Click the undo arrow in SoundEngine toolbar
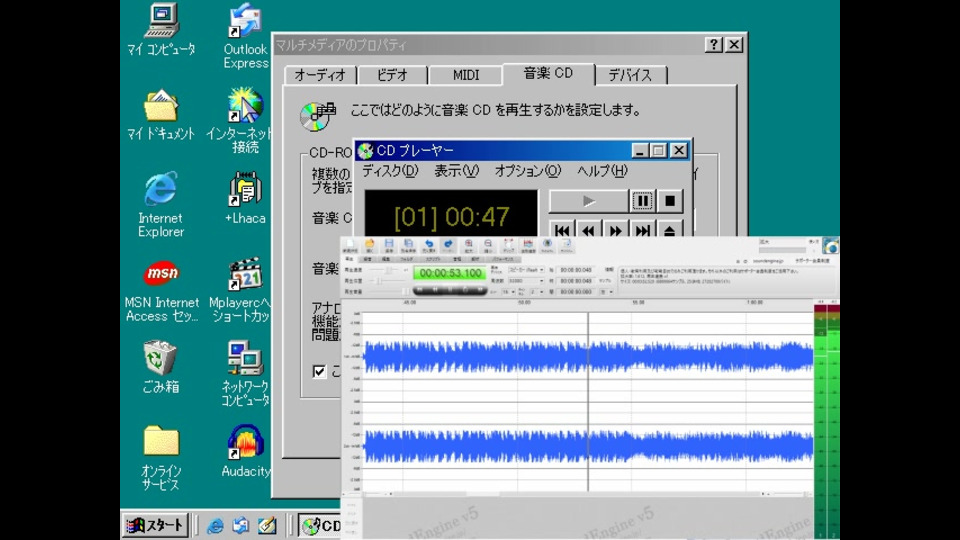The image size is (960, 540). [429, 246]
